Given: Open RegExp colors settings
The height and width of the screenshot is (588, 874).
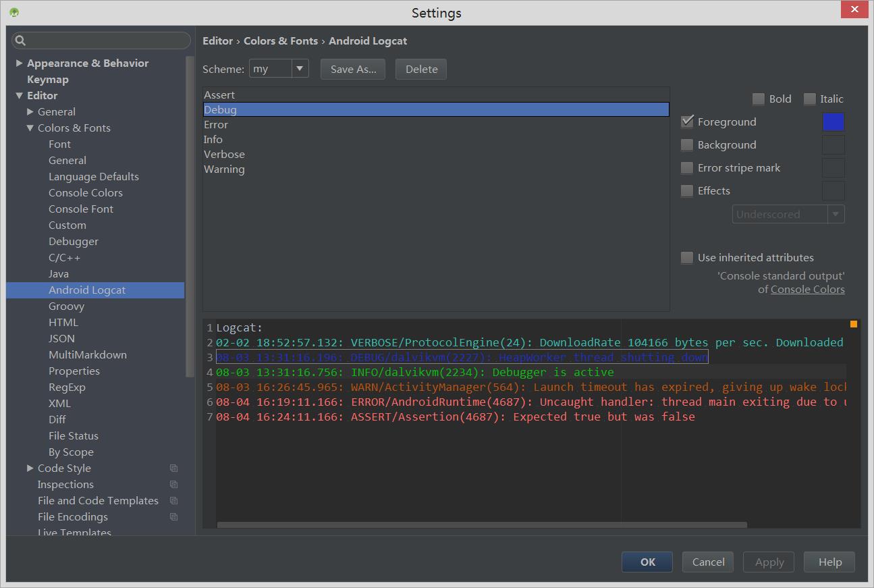Looking at the screenshot, I should click(x=67, y=387).
